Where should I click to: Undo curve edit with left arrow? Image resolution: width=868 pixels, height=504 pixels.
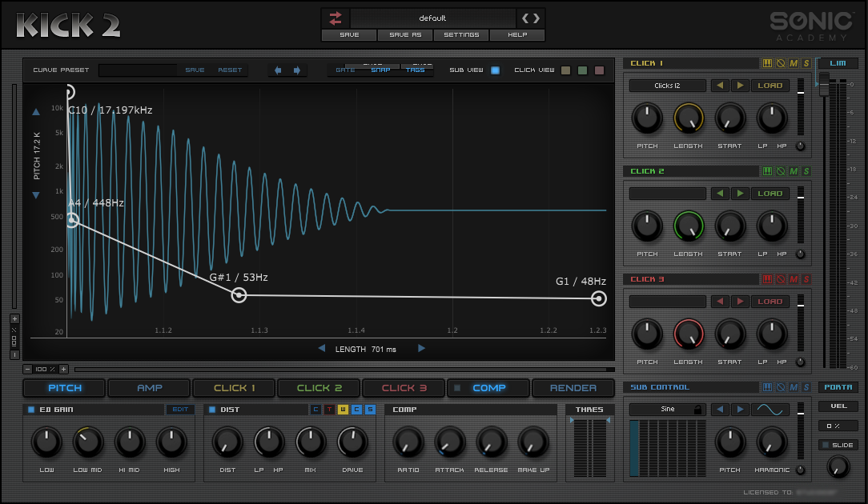pos(278,70)
